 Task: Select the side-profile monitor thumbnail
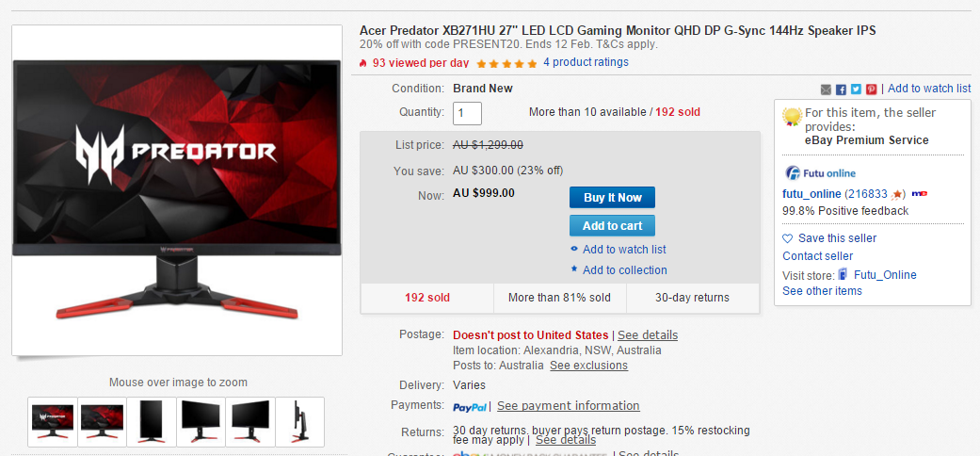point(300,421)
